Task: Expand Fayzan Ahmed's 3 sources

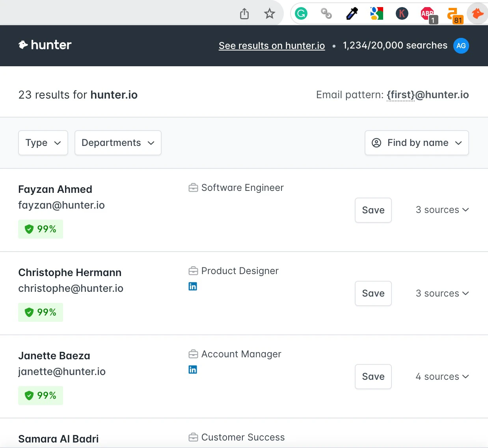Action: [x=442, y=210]
